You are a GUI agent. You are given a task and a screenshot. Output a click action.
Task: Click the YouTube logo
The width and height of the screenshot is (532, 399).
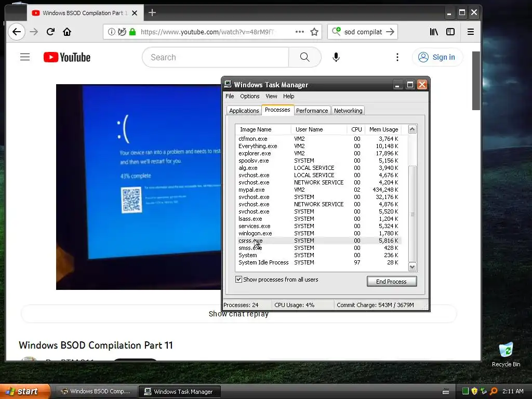67,57
